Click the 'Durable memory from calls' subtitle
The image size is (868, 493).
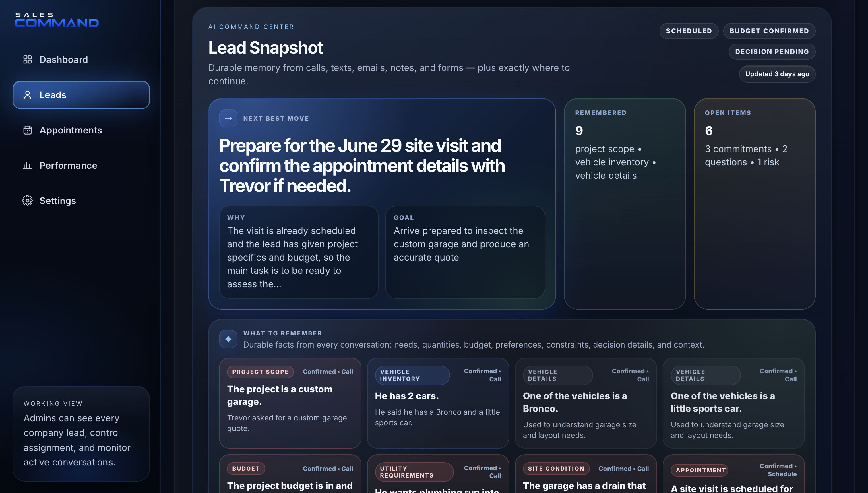389,74
